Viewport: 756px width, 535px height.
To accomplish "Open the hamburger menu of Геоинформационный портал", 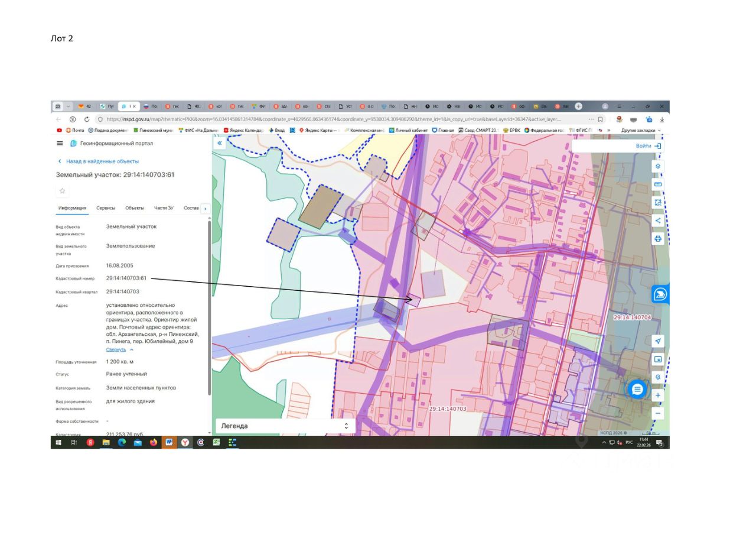I will point(60,143).
